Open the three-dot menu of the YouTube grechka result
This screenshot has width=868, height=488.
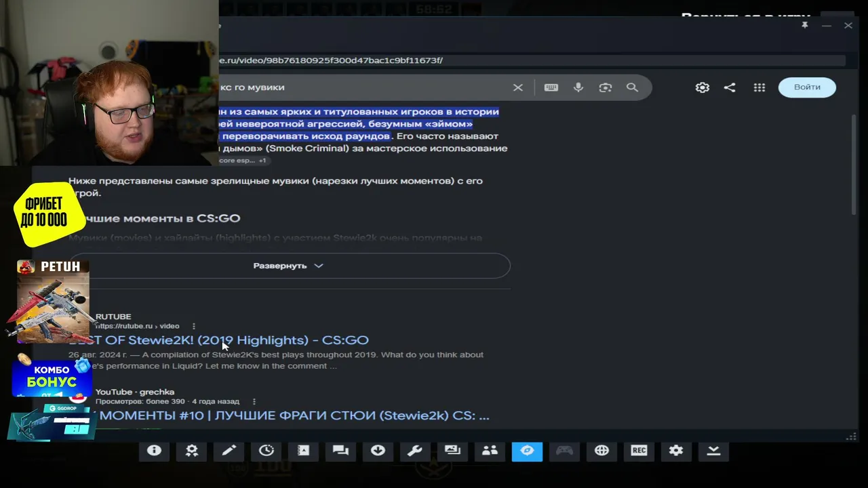point(254,401)
